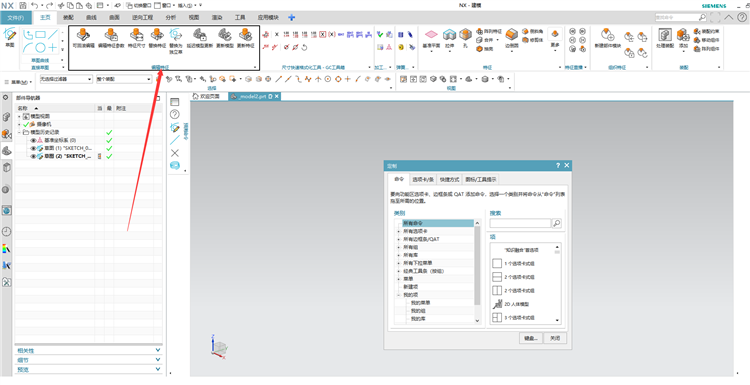
Task: Select the 孔 hole tool
Action: coord(465,34)
